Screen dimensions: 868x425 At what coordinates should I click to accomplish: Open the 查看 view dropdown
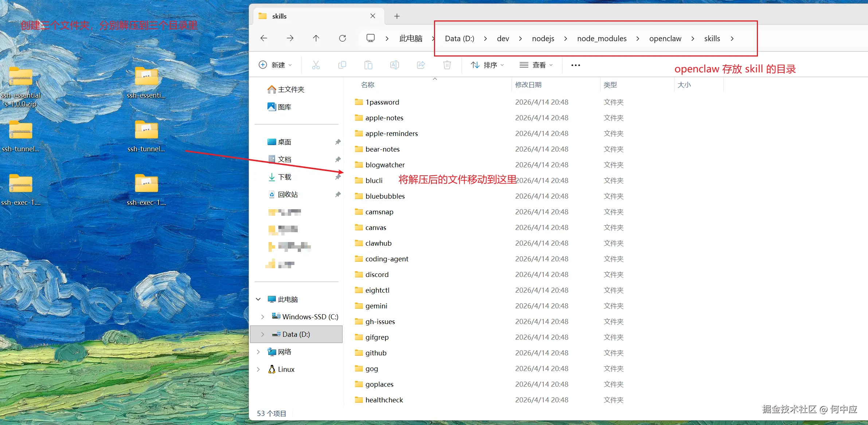coord(536,65)
